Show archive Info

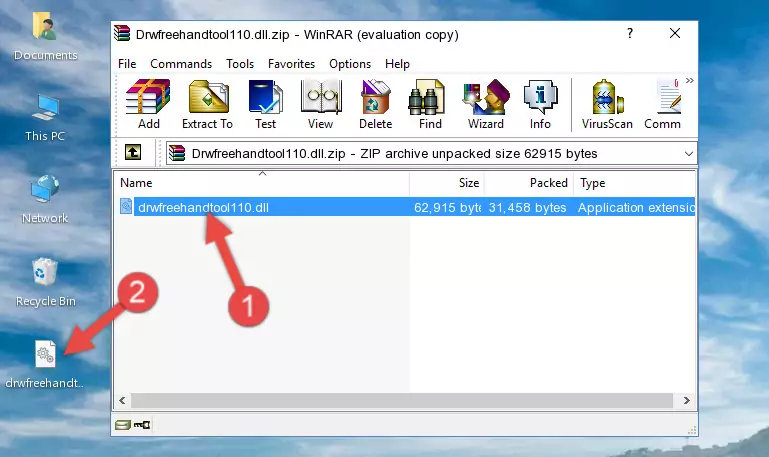(540, 104)
